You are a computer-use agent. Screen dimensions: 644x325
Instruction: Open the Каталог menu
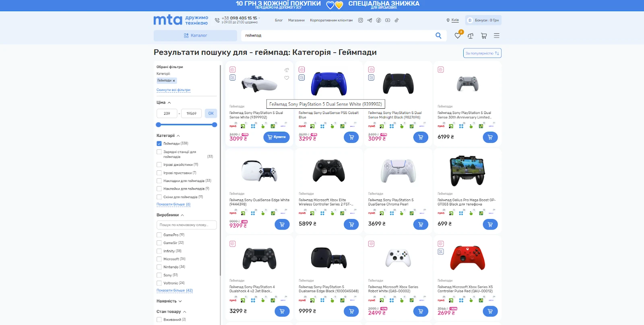click(195, 35)
